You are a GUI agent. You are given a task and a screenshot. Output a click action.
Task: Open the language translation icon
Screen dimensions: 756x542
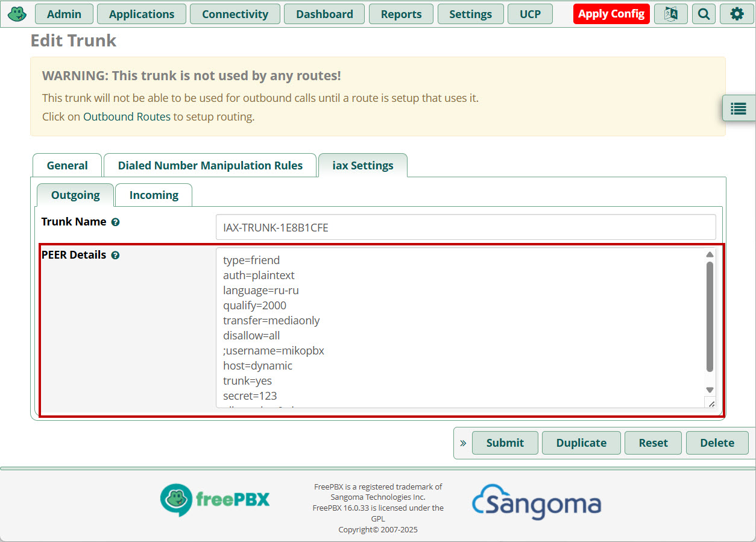(x=670, y=14)
